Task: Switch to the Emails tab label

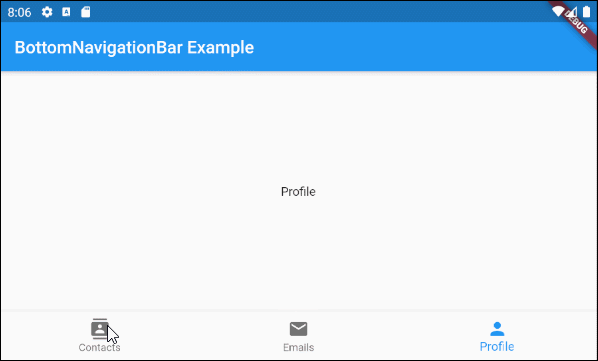Action: tap(299, 347)
